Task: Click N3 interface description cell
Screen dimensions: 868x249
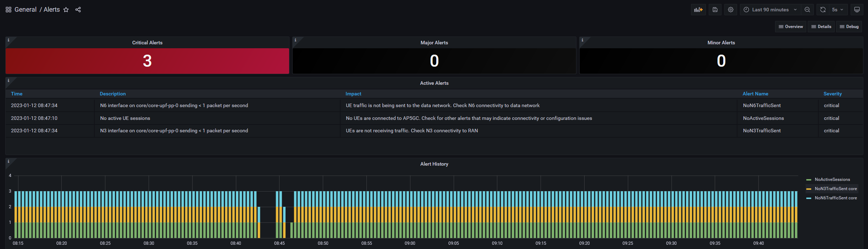Action: (217, 131)
